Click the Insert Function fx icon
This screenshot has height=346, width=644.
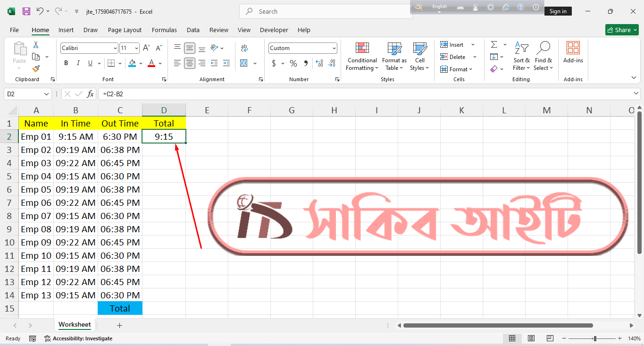pos(90,94)
